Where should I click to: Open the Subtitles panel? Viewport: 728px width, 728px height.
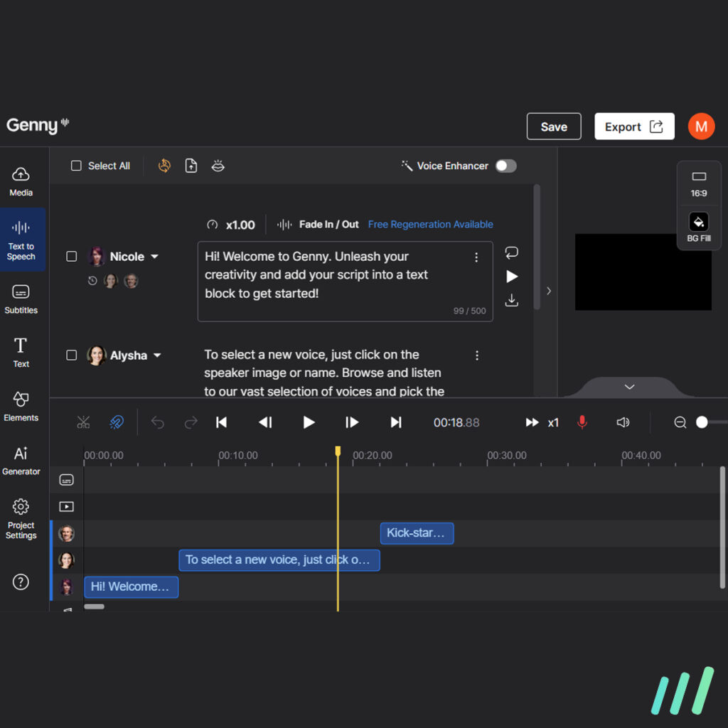21,299
